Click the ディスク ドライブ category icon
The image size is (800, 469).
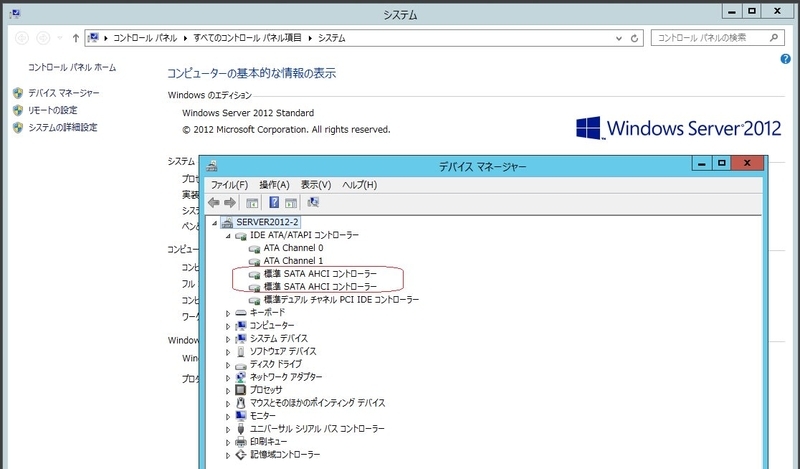pos(241,364)
